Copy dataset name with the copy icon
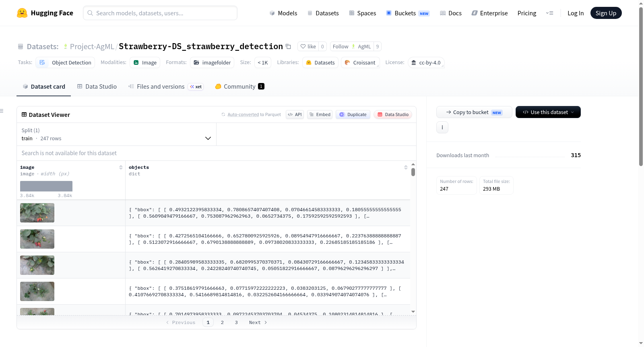The width and height of the screenshot is (644, 347). pos(288,46)
